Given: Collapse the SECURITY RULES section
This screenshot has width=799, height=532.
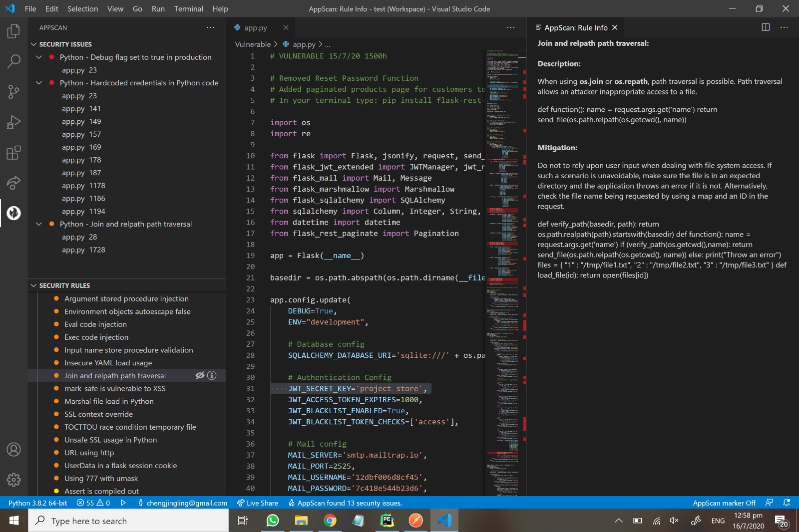Looking at the screenshot, I should [33, 285].
